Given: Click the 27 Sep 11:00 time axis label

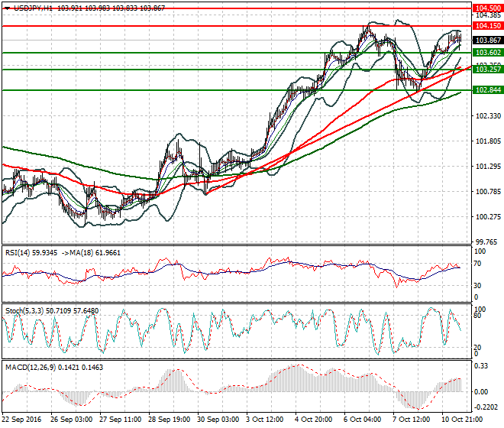Looking at the screenshot, I should click(120, 420).
